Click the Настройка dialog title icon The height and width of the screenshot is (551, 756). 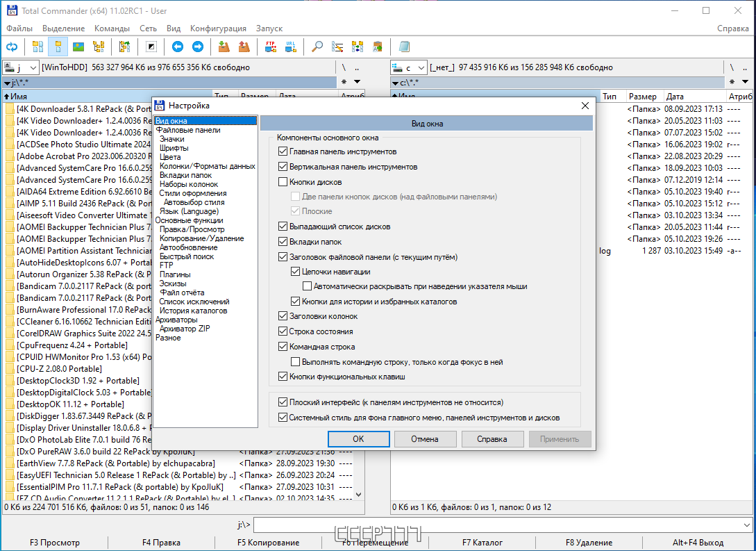tap(160, 105)
